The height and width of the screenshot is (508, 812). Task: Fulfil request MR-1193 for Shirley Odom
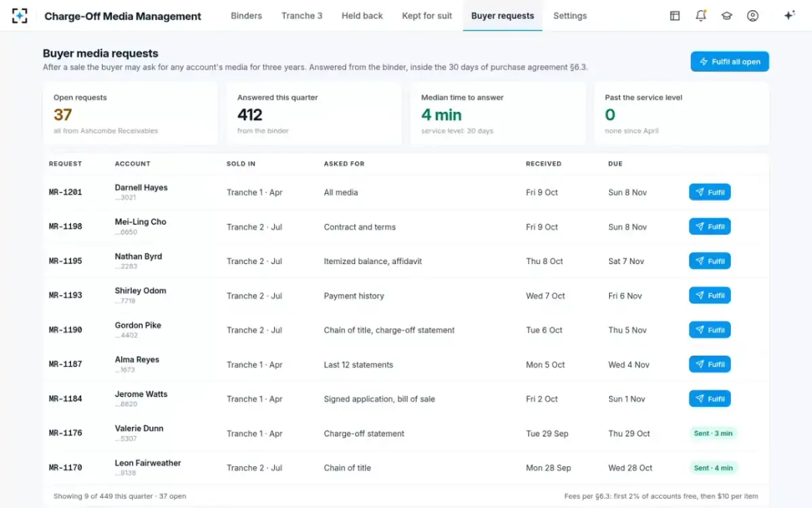(710, 295)
